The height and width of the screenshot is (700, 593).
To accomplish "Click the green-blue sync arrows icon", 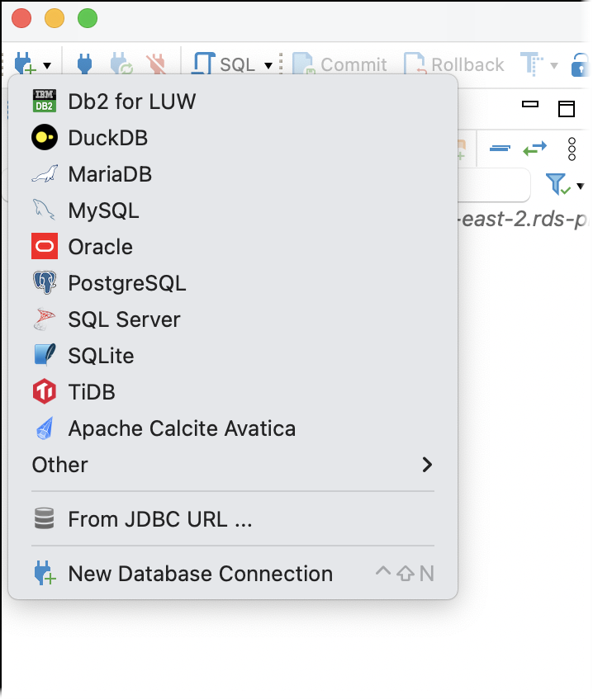I will 533,149.
